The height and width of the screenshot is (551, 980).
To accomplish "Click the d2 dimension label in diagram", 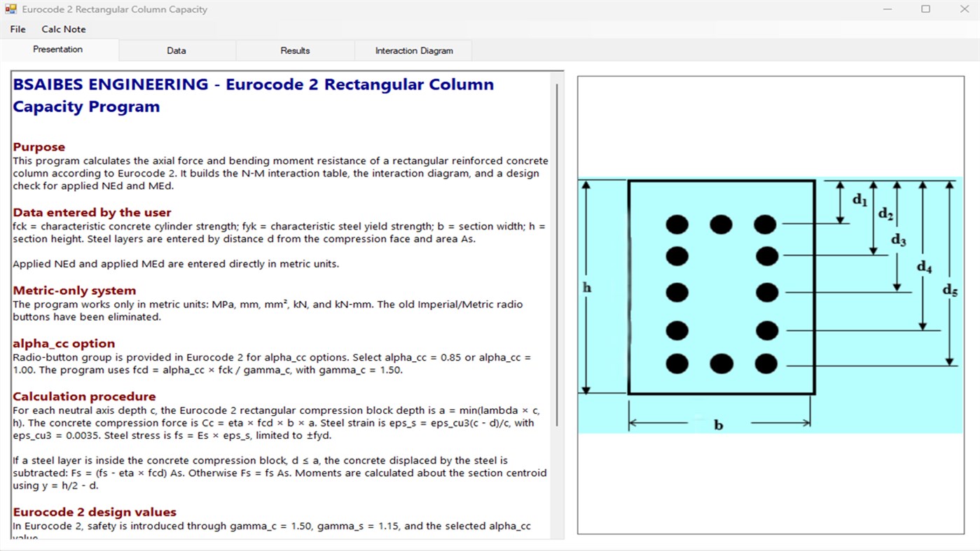I will (x=886, y=214).
